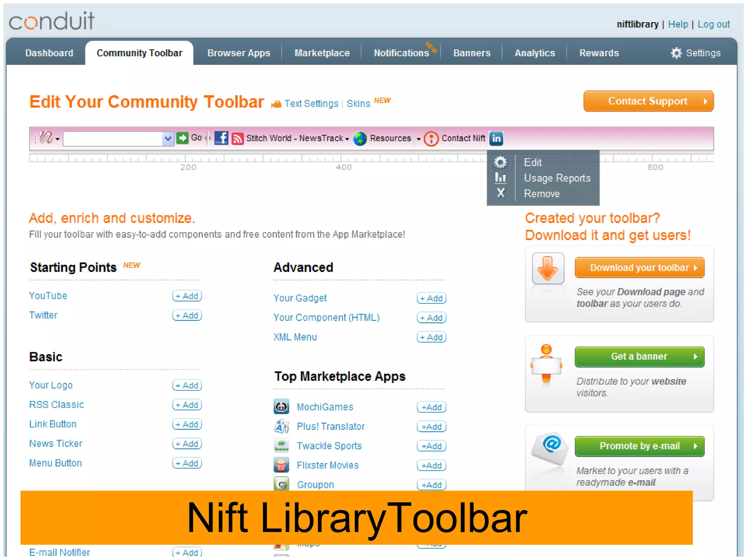Click the banner-holding figure icon
This screenshot has width=747, height=560.
(546, 365)
